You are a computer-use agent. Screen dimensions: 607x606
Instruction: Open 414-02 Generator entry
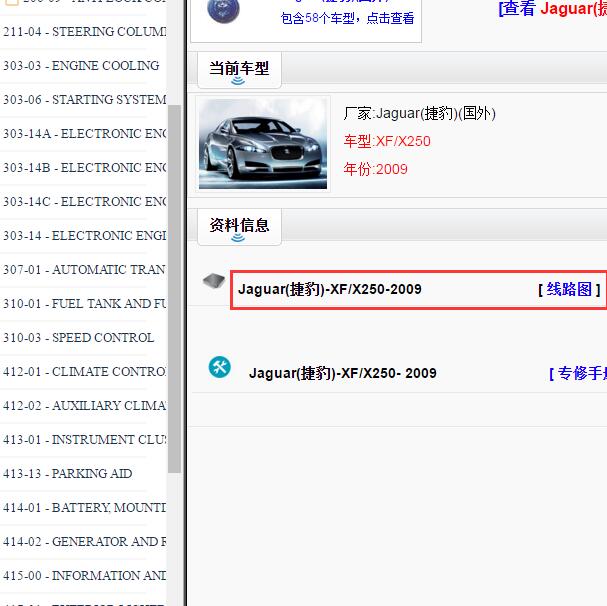pyautogui.click(x=85, y=542)
